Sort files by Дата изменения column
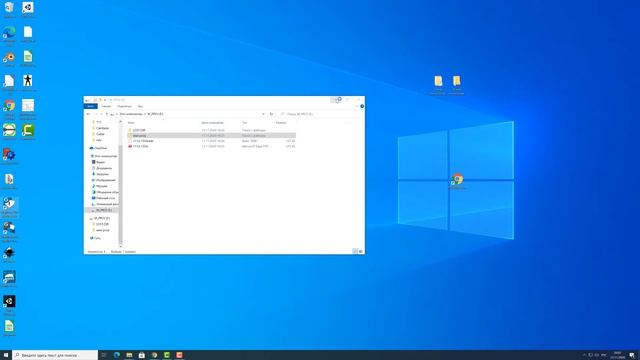The image size is (640, 360). tap(213, 122)
